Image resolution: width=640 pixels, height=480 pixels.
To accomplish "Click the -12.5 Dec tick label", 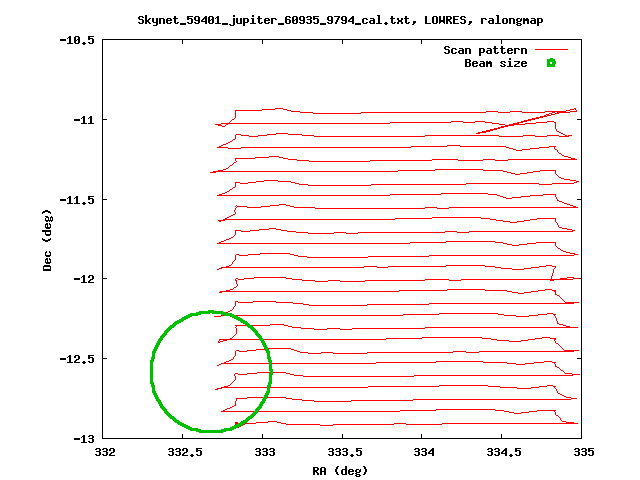I will [x=77, y=359].
